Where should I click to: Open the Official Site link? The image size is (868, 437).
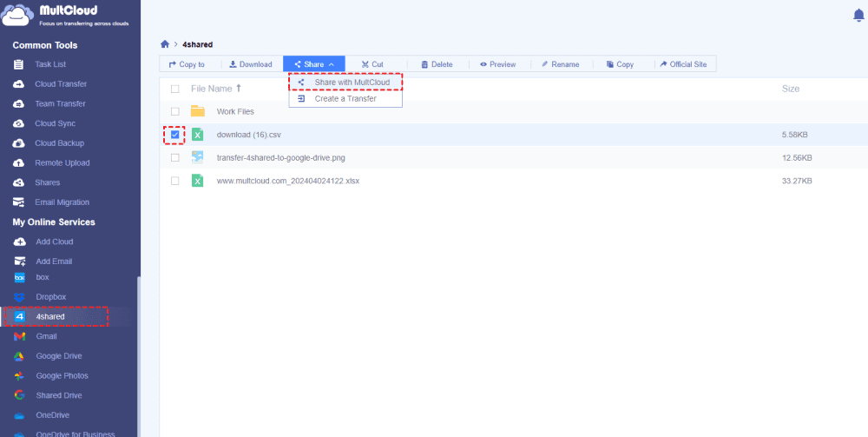(684, 64)
